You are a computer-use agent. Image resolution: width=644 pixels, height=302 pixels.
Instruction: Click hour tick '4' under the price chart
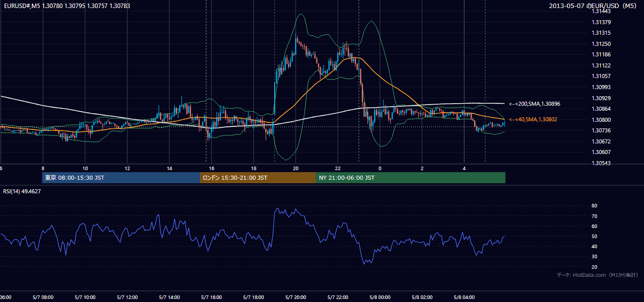(x=464, y=168)
